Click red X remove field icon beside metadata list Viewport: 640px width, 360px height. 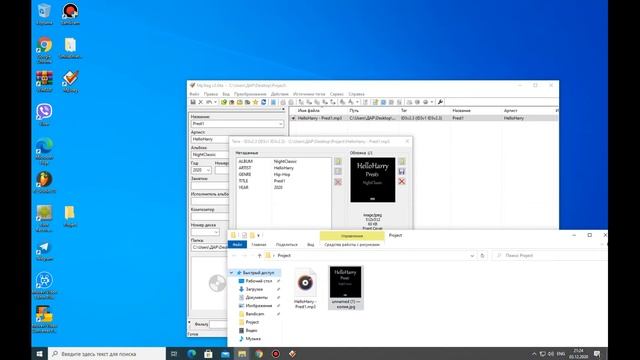[338, 182]
